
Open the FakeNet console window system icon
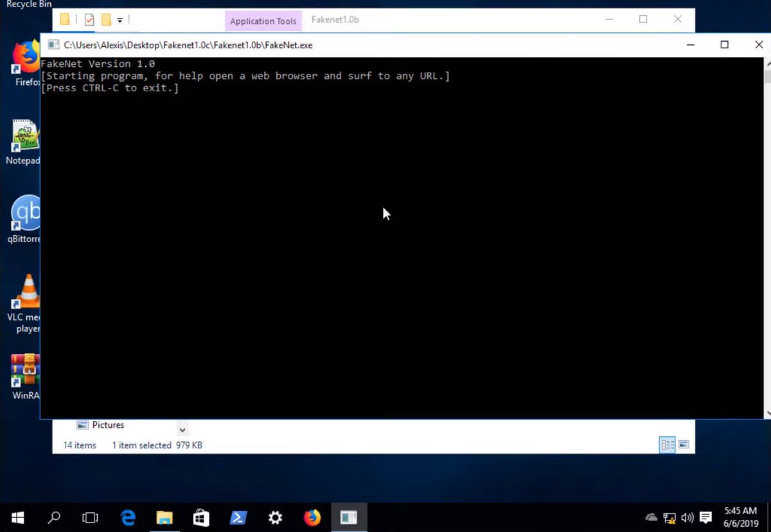[x=53, y=45]
